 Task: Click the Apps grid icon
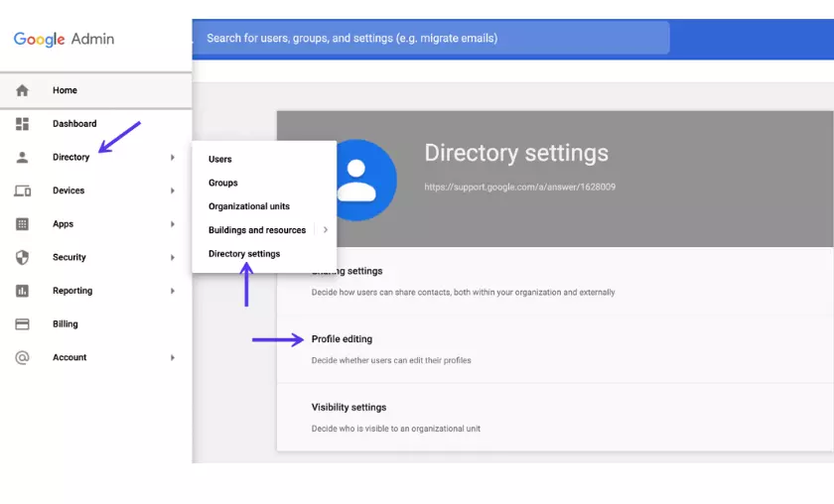(22, 224)
